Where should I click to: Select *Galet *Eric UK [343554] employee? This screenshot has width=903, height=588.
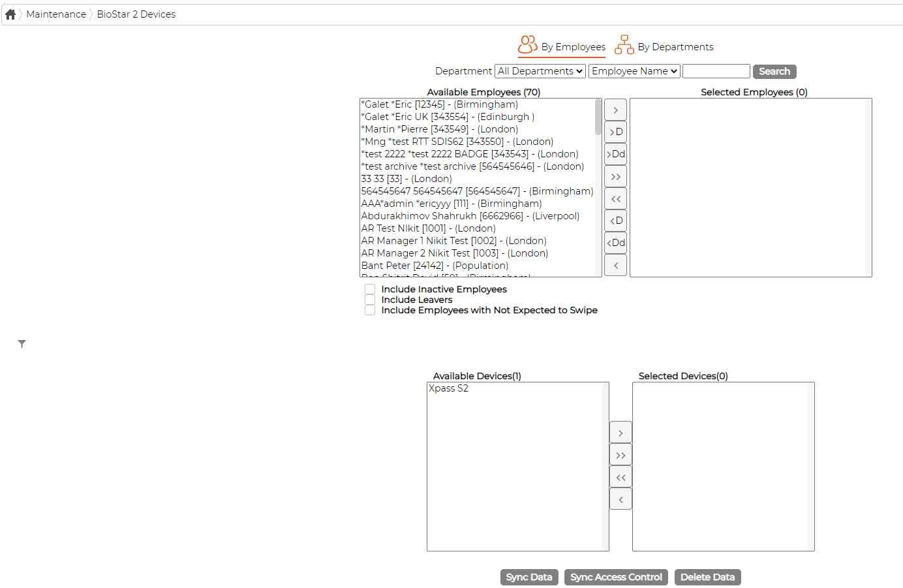coord(478,117)
